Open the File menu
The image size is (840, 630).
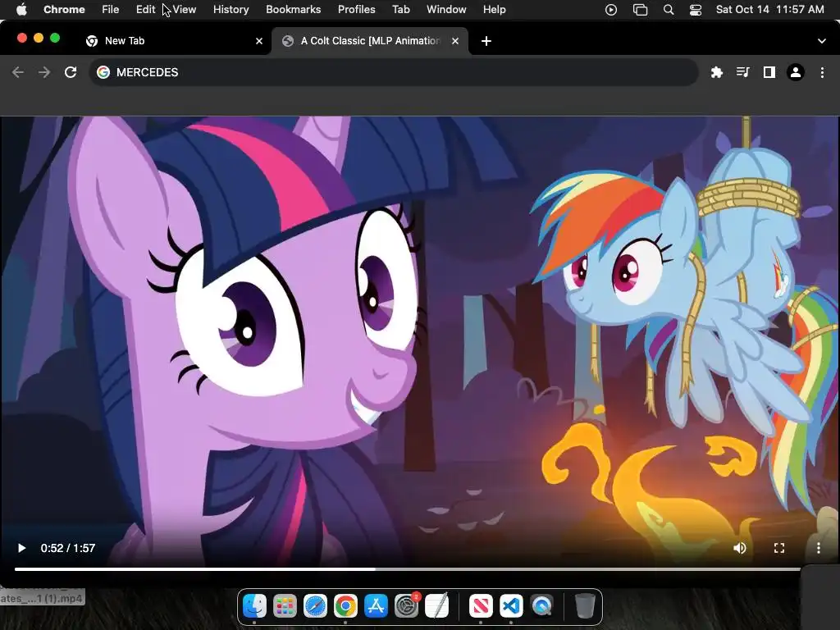pyautogui.click(x=111, y=9)
